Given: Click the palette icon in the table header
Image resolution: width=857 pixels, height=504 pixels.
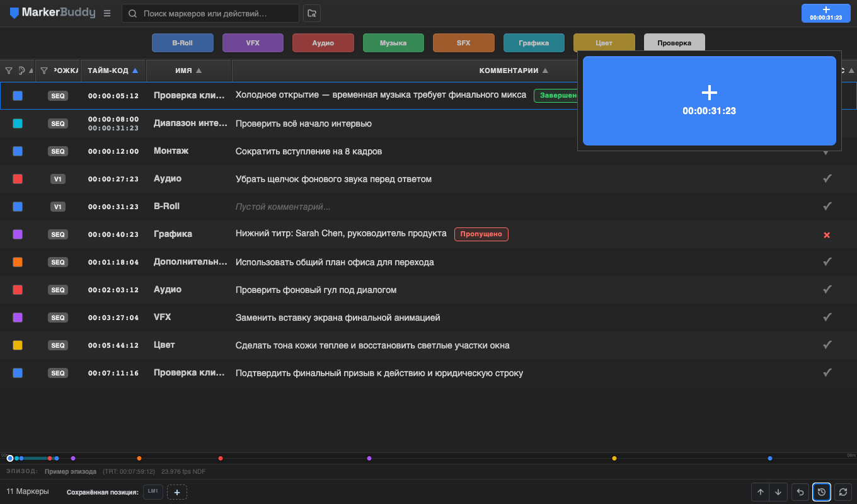Looking at the screenshot, I should [x=22, y=71].
